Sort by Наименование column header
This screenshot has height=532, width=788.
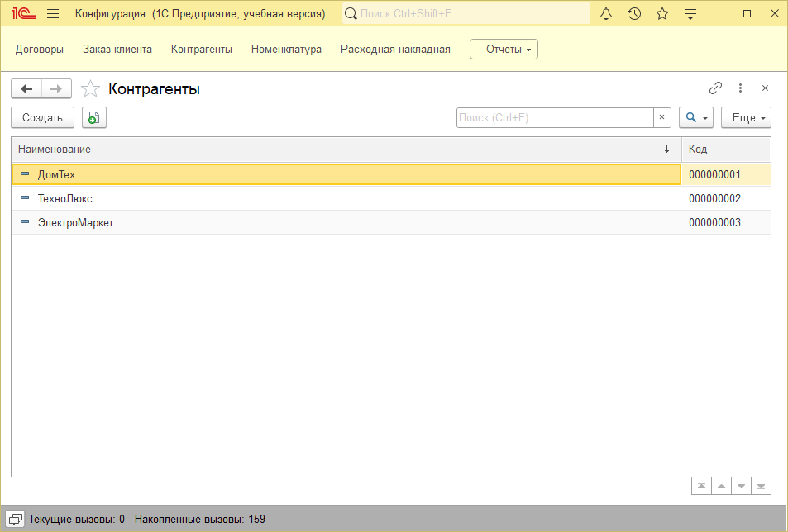click(346, 149)
